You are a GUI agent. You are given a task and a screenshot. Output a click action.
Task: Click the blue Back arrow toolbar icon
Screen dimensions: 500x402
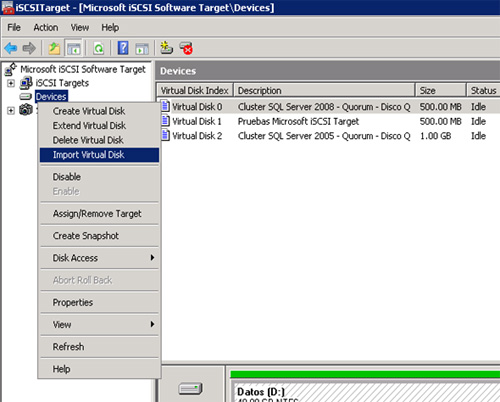11,48
